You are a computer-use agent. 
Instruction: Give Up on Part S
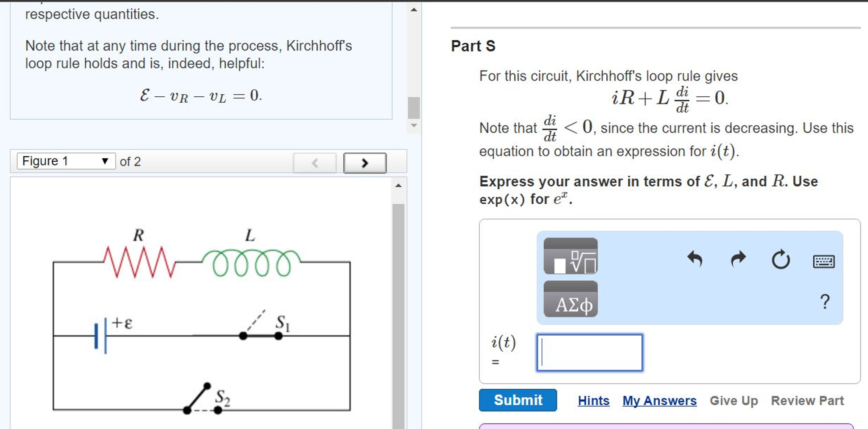coord(734,400)
